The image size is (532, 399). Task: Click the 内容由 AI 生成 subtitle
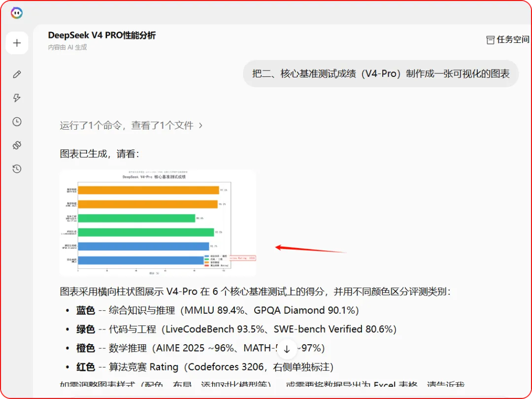click(x=67, y=47)
